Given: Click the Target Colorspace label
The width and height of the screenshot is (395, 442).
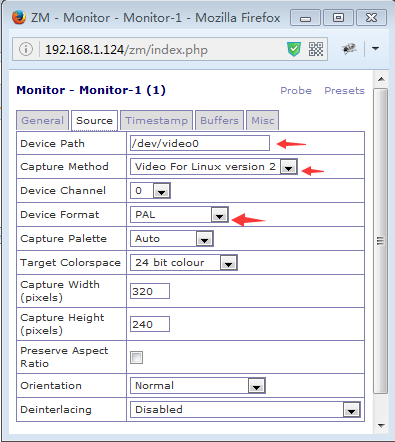Looking at the screenshot, I should 70,263.
